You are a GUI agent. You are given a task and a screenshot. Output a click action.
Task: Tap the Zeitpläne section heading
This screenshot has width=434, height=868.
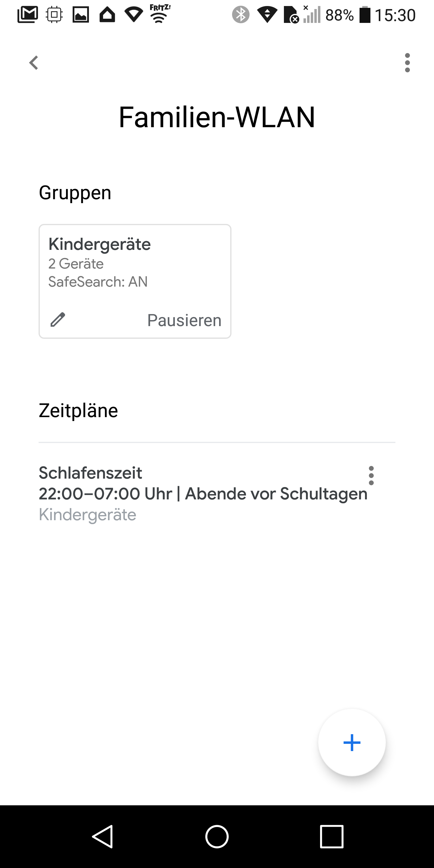pyautogui.click(x=78, y=410)
